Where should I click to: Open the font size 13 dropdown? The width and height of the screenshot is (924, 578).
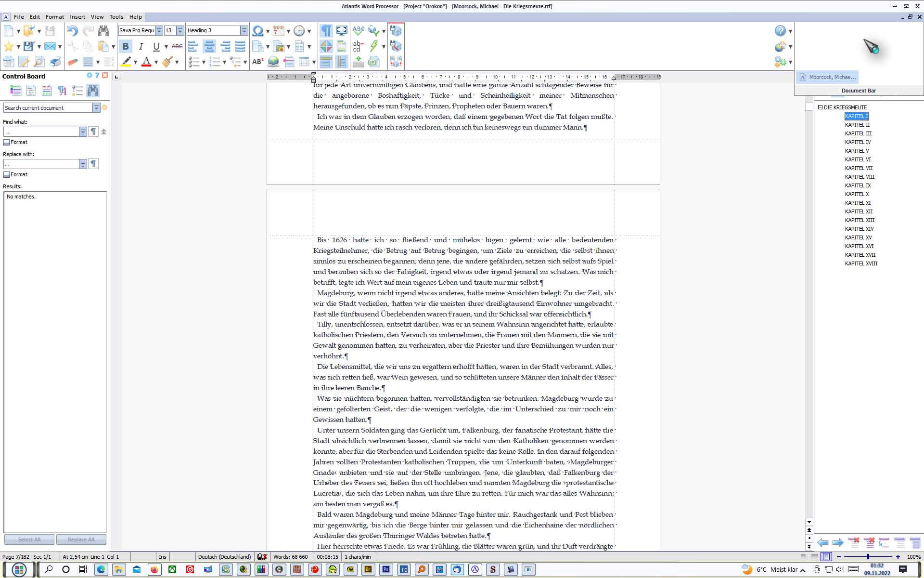180,31
